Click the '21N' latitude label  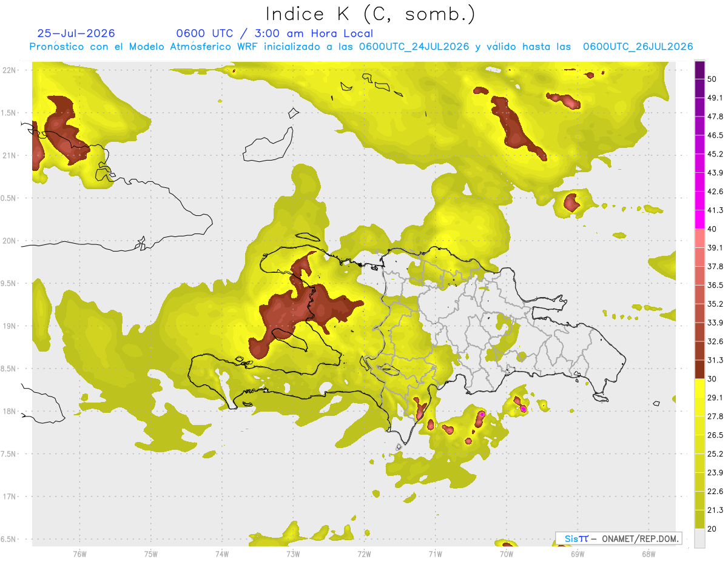(10, 156)
